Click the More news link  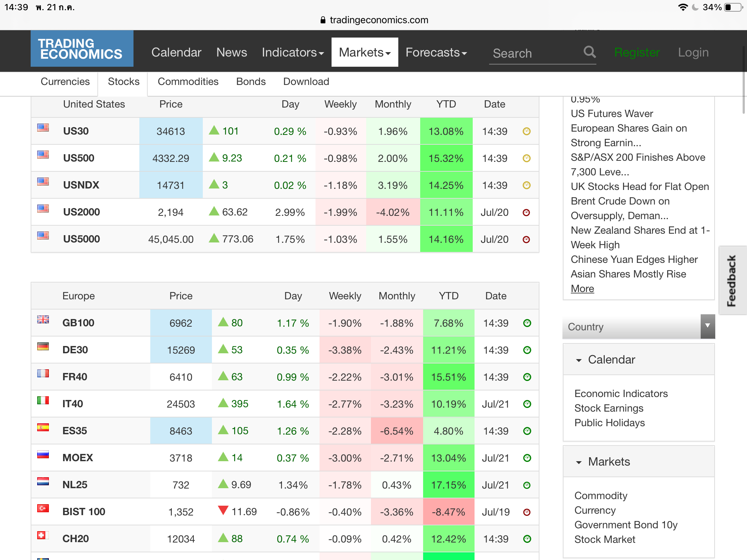click(582, 289)
